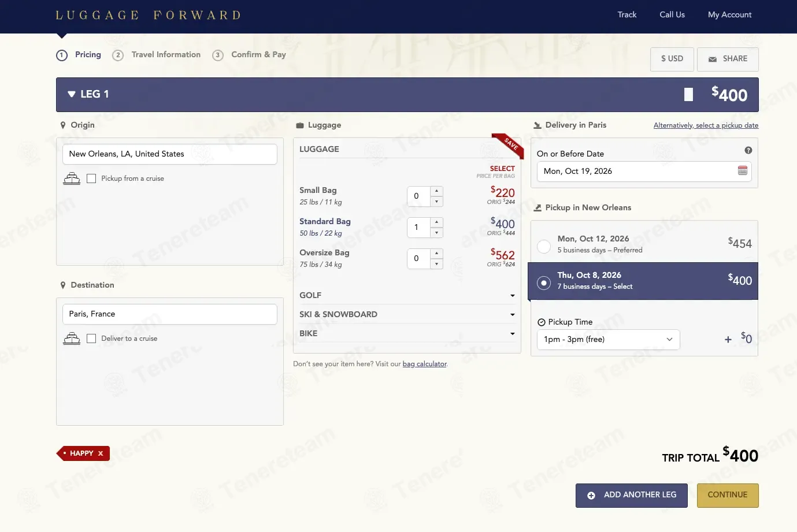Click the plus icon next to pickup time price
The width and height of the screenshot is (797, 532).
point(728,340)
